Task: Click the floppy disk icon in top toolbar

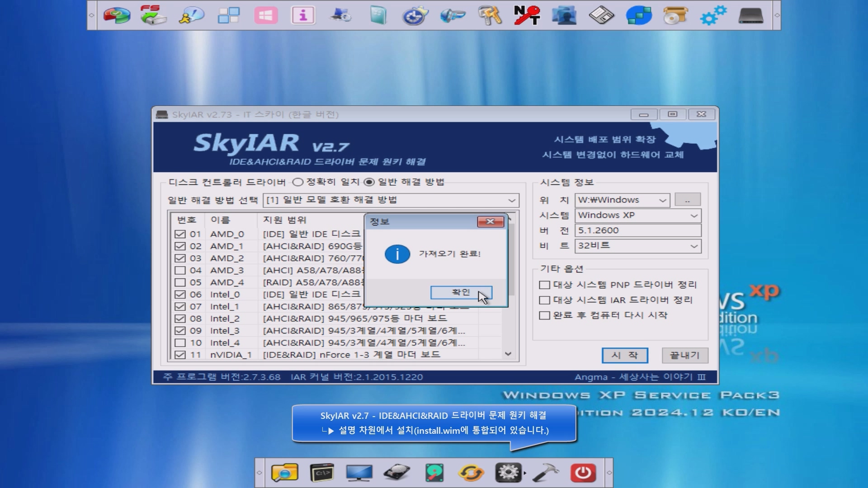Action: [x=601, y=15]
